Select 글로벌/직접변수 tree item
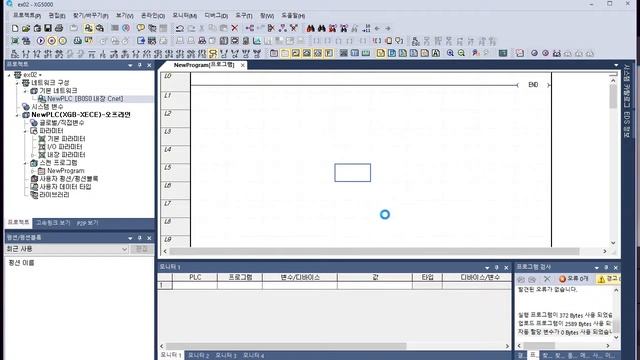The height and width of the screenshot is (360, 640). tap(62, 123)
